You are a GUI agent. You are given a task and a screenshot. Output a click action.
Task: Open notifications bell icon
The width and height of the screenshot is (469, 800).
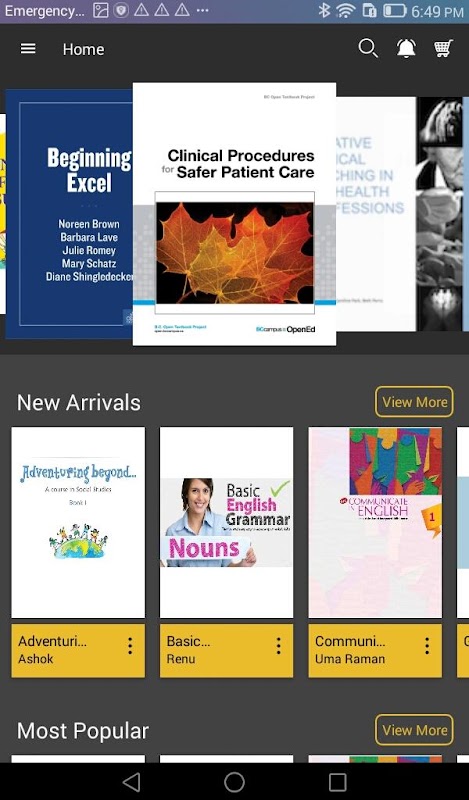pyautogui.click(x=406, y=48)
